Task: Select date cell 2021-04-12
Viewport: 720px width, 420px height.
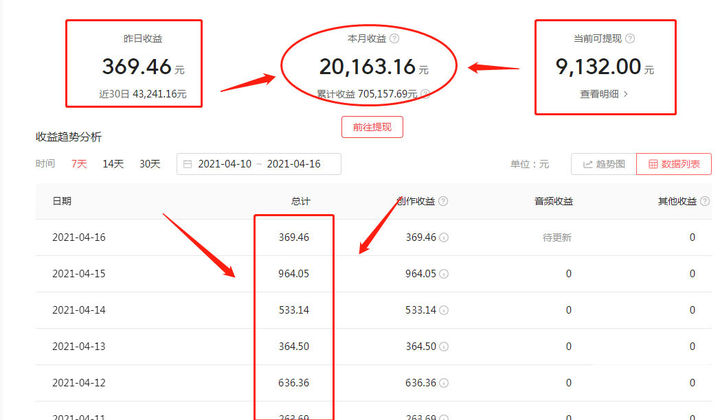Action: tap(79, 382)
